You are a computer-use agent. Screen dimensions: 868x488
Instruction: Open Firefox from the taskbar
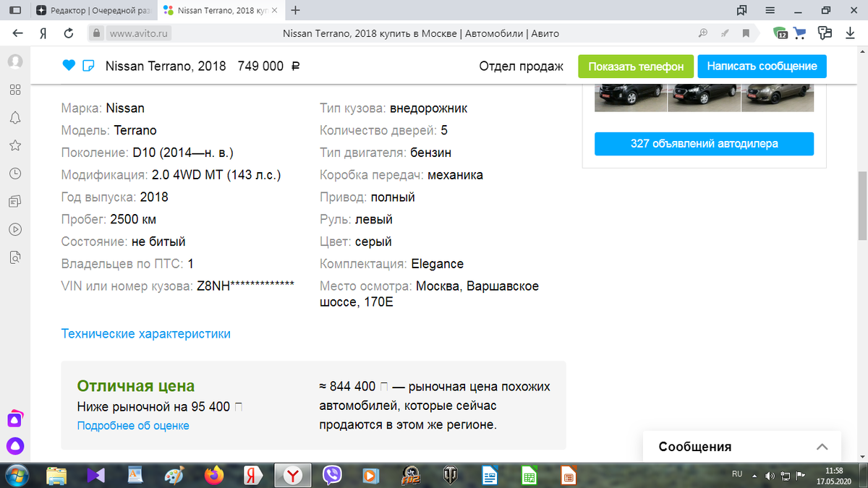[x=214, y=475]
